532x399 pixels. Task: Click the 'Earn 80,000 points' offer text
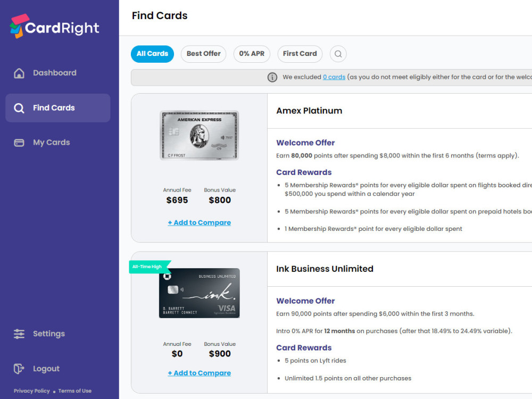coord(397,156)
